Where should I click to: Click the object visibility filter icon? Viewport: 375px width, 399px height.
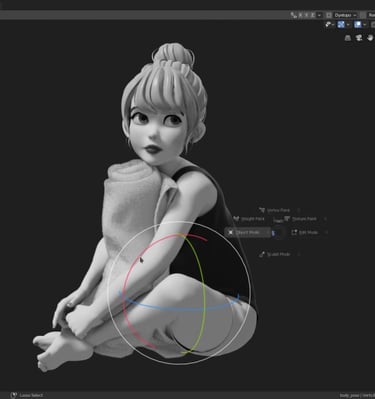click(328, 24)
